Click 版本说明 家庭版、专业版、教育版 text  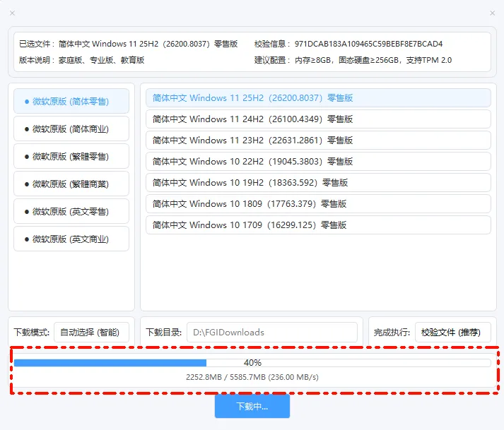(x=101, y=60)
